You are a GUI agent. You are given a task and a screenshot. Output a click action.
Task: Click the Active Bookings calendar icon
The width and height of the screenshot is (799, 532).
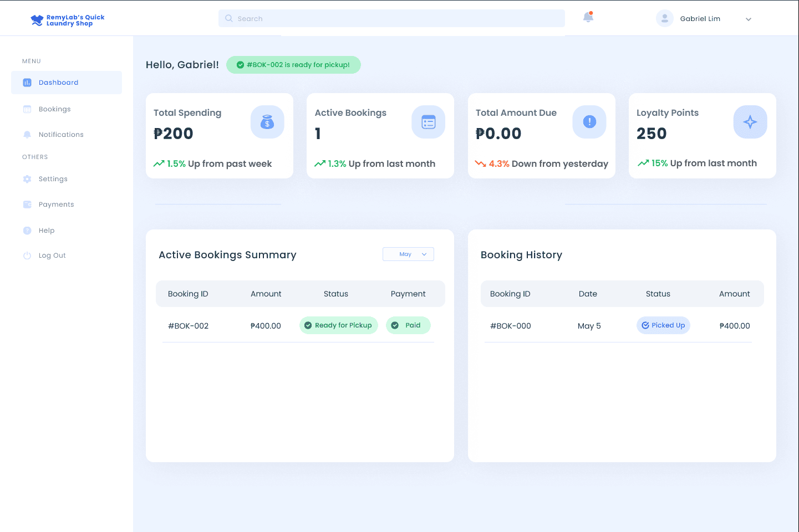[x=428, y=122]
